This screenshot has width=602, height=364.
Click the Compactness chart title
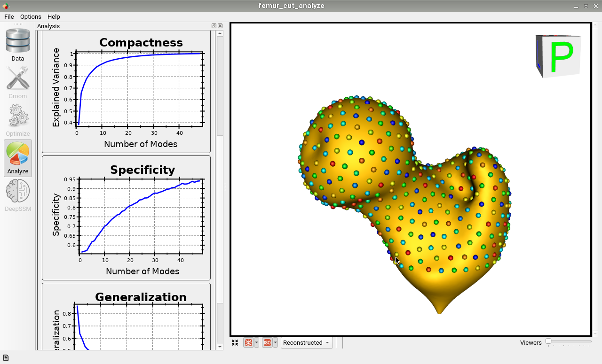coord(141,43)
